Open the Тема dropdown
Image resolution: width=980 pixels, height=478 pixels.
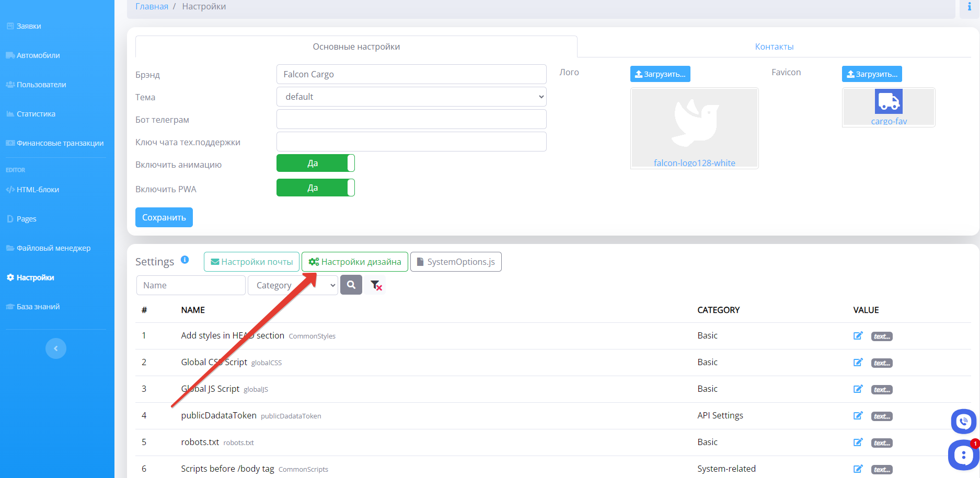pos(411,97)
